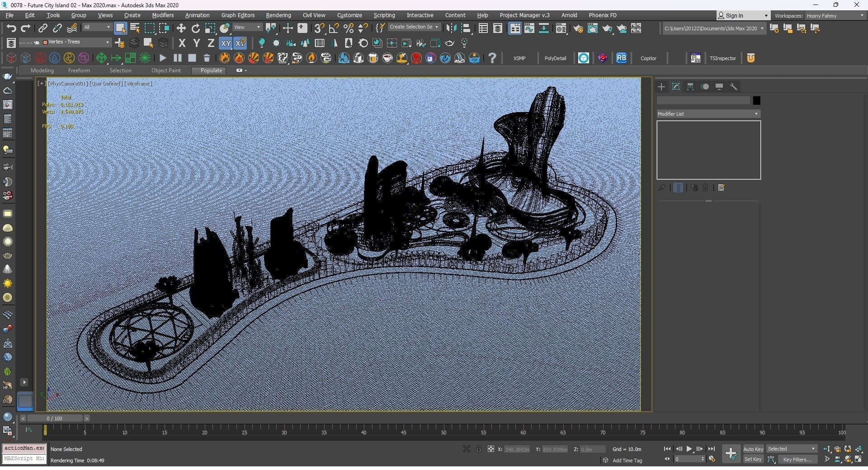Click the Redo arrow icon
Viewport: 868px width, 470px height.
coord(26,28)
